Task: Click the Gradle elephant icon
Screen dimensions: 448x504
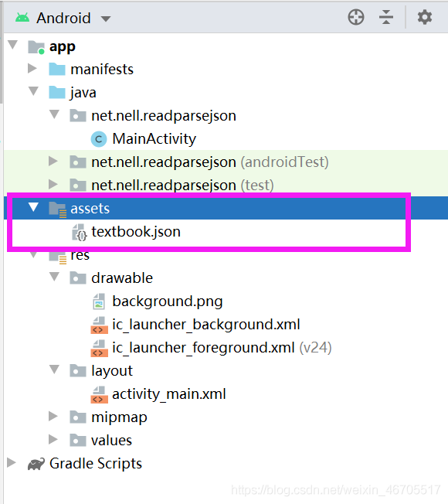Action: click(x=36, y=464)
